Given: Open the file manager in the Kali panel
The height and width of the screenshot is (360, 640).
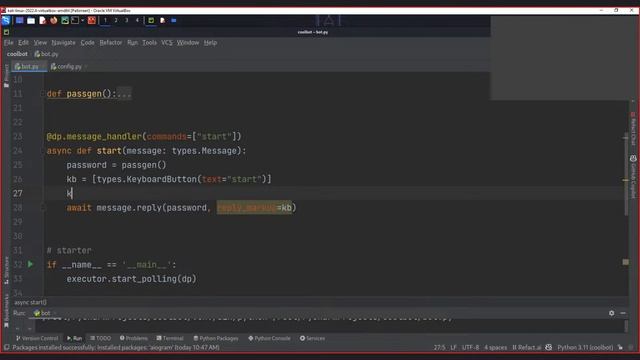Looking at the screenshot, I should 31,20.
